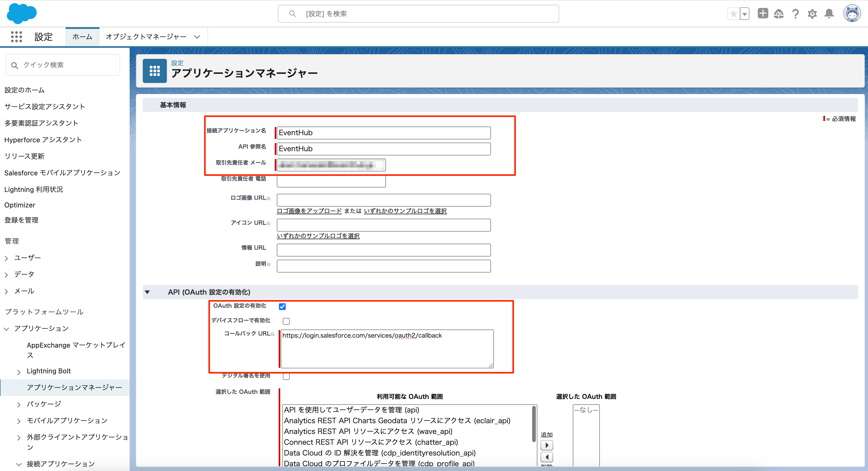Open the Trailhead guidance icon
The image size is (868, 471).
779,14
